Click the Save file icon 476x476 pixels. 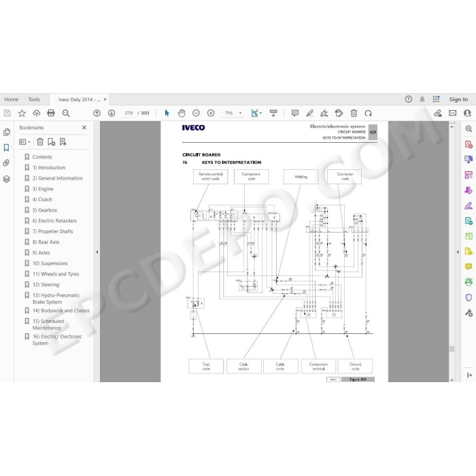coord(7,114)
